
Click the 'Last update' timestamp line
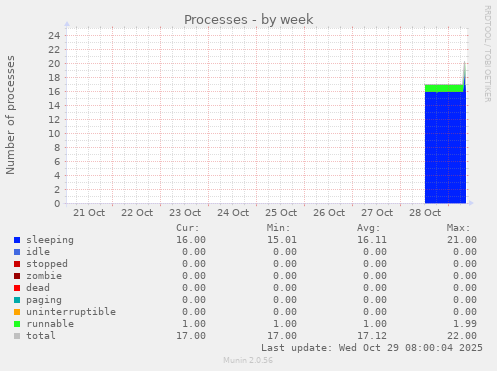click(372, 348)
